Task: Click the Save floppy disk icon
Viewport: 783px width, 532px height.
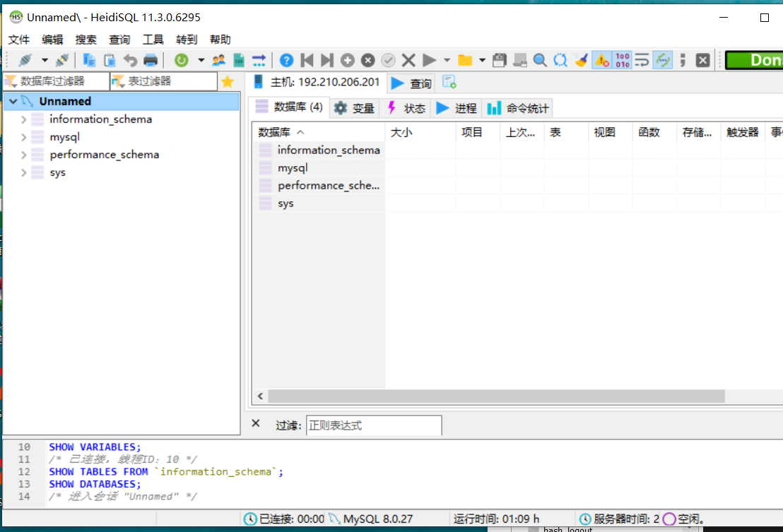Action: click(x=500, y=60)
